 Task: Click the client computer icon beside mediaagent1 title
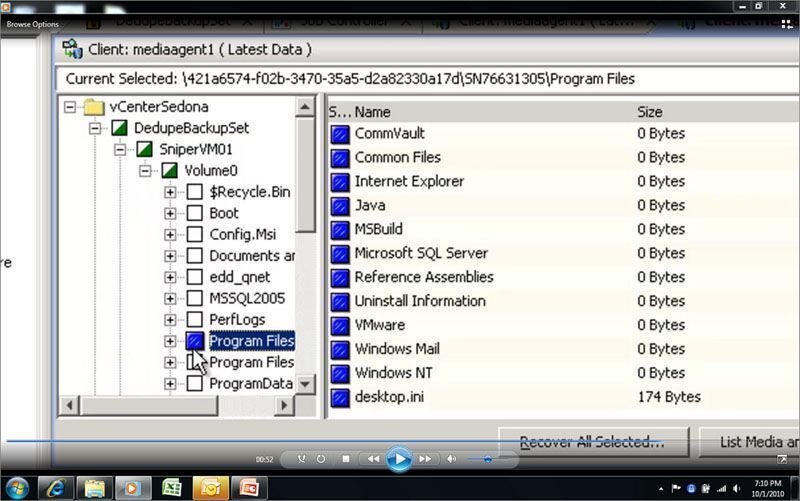click(72, 49)
